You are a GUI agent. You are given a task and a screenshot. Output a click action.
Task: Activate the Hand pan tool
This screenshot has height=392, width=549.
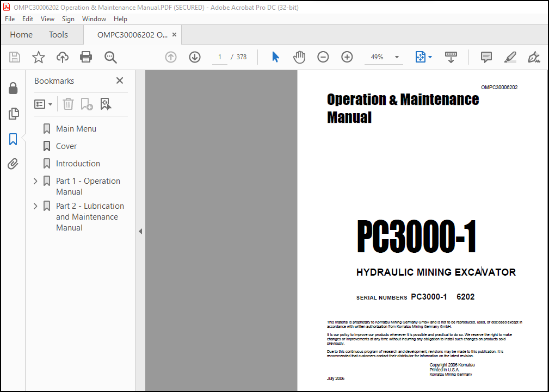(x=299, y=57)
